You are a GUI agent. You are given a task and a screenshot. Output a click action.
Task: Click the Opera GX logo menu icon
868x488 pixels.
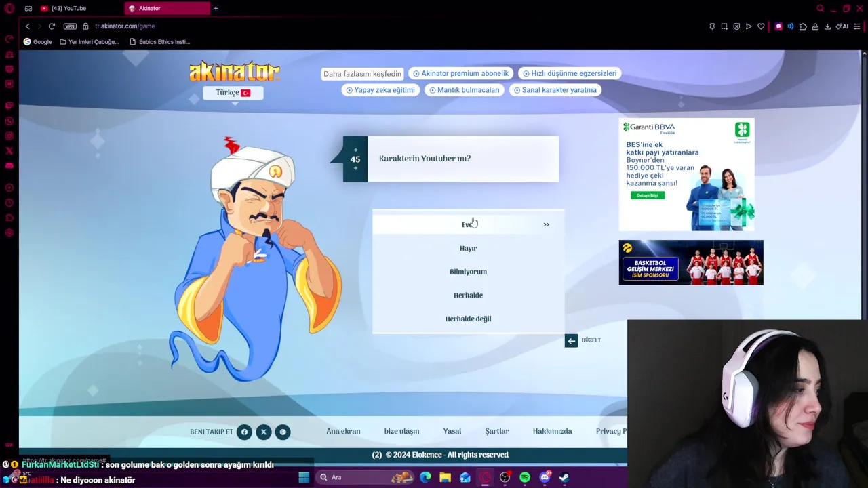tap(9, 8)
